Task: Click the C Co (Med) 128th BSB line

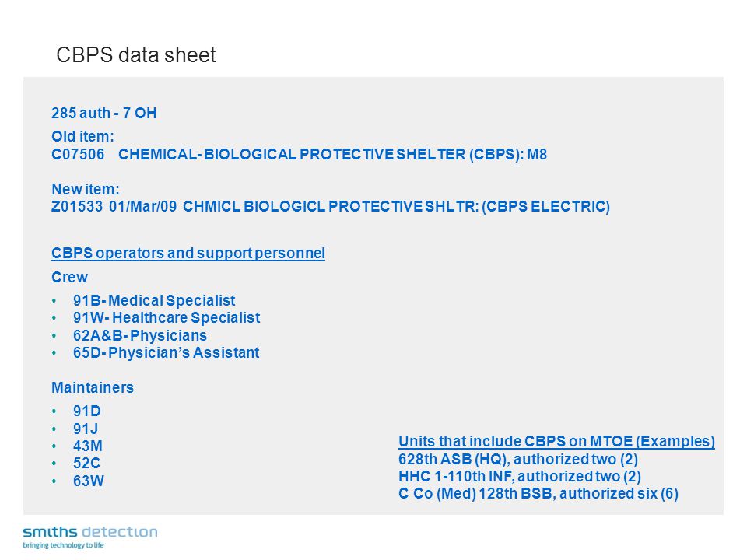Action: [538, 493]
